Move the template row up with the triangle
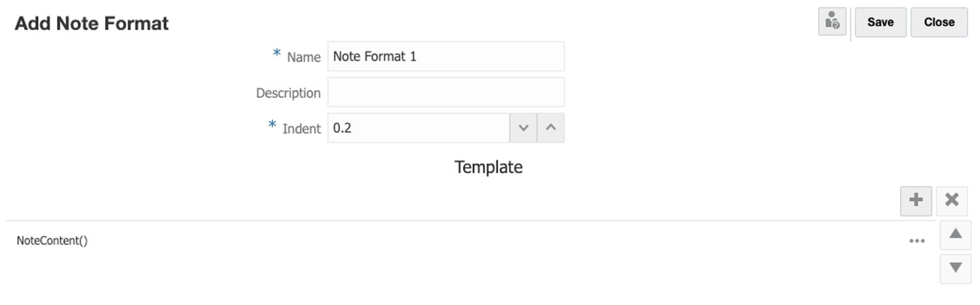980x305 pixels. coord(955,235)
